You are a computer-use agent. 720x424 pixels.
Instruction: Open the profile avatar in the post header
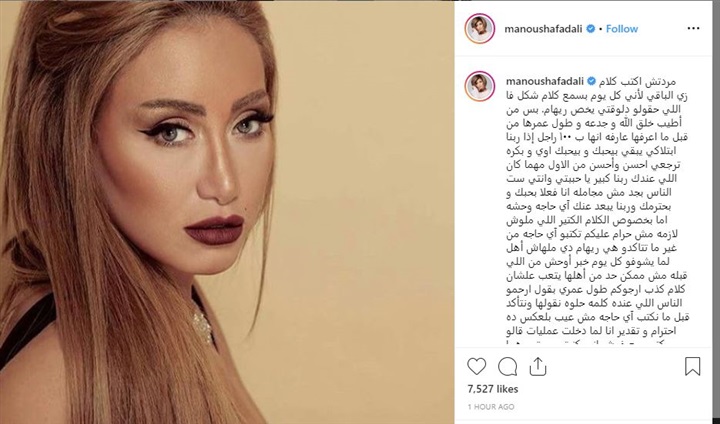point(480,28)
